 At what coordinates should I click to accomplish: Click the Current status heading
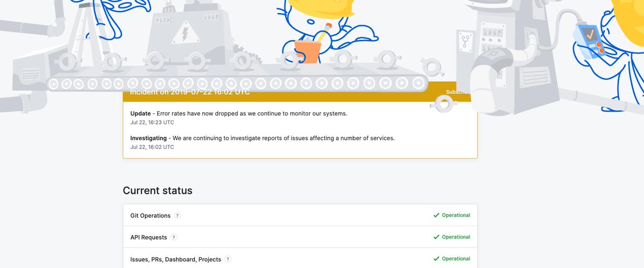[157, 191]
